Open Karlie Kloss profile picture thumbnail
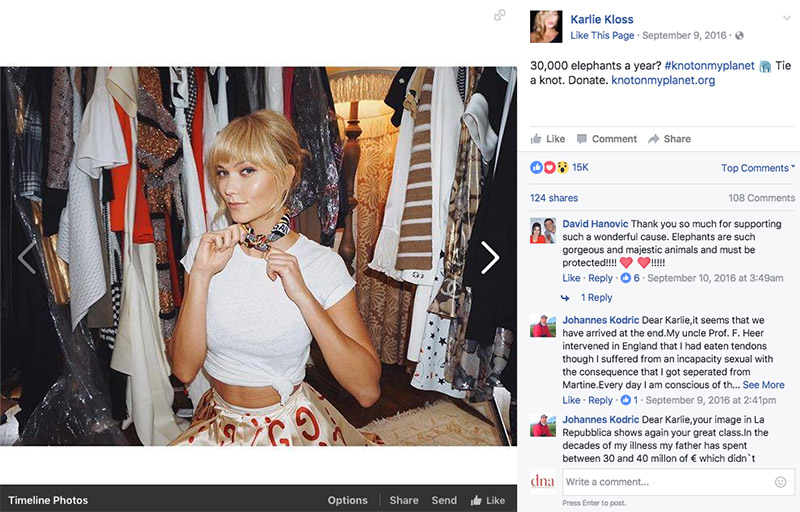The image size is (800, 512). [545, 26]
